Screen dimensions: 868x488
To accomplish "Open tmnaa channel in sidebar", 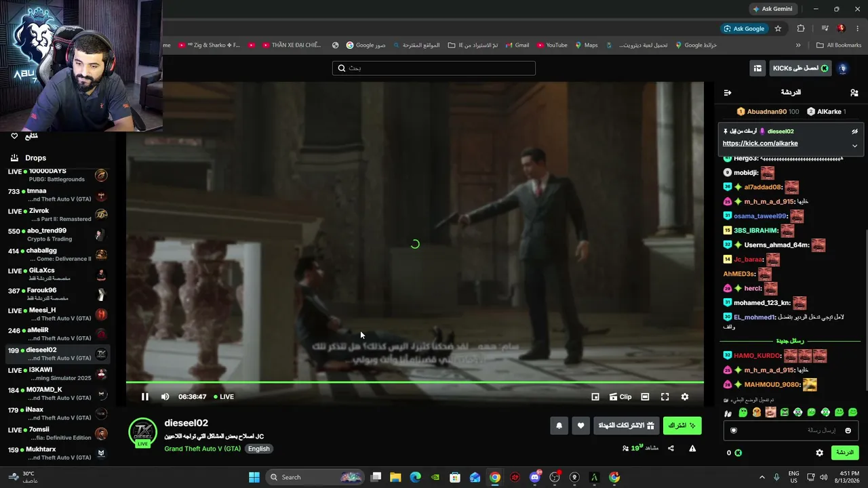I will pyautogui.click(x=57, y=195).
